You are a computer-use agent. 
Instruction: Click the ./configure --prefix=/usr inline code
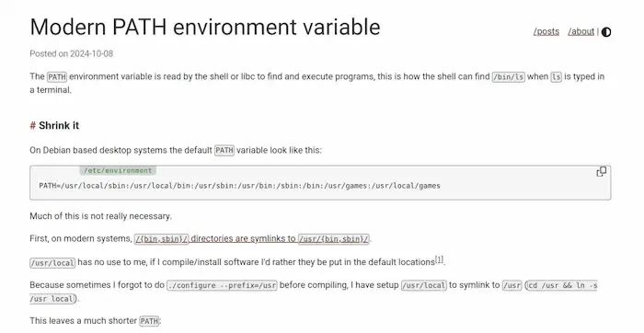point(222,285)
